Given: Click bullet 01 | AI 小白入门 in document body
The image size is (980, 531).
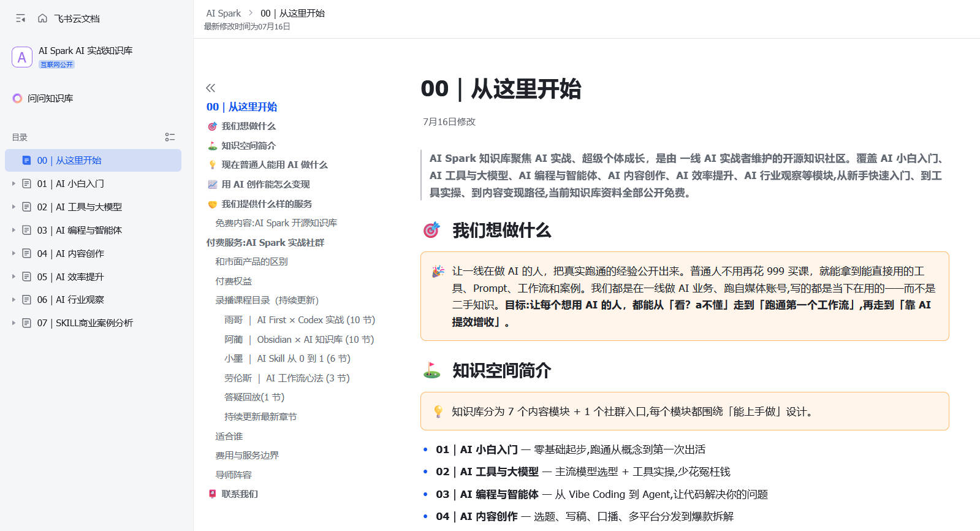Looking at the screenshot, I should point(477,449).
